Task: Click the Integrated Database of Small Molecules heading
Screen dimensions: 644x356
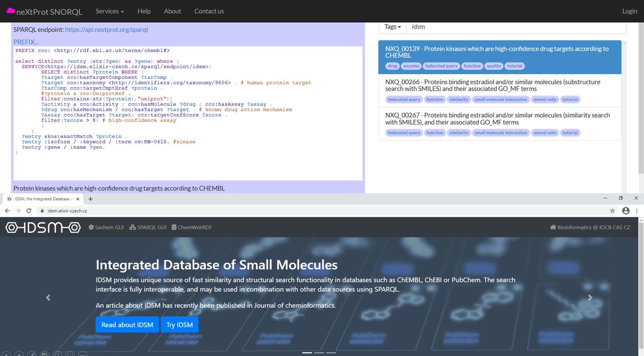Action: [x=217, y=265]
